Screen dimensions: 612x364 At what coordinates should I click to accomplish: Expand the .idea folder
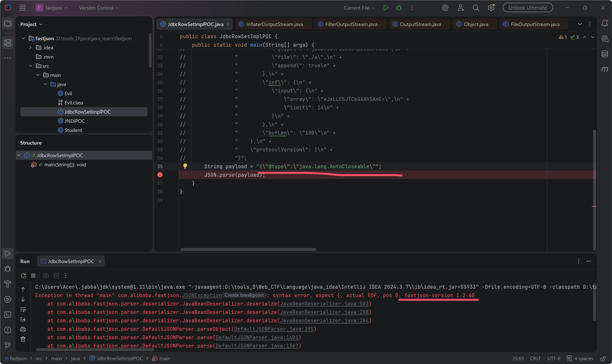[x=31, y=48]
